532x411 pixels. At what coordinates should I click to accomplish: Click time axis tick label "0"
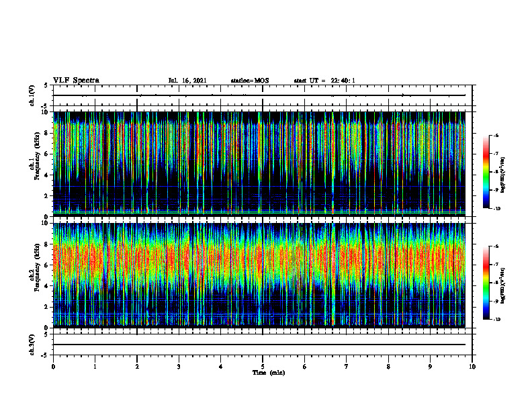pyautogui.click(x=53, y=367)
